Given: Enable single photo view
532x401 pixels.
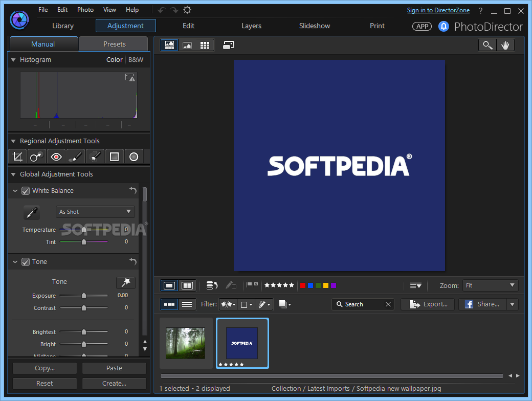Looking at the screenshot, I should [x=169, y=285].
